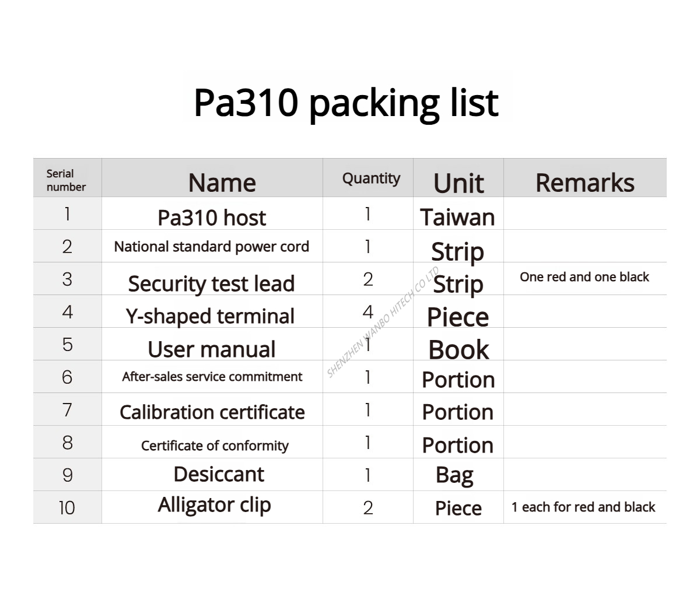Viewport: 700px width, 596px height.
Task: Click the "One red and one black" remark
Action: [584, 277]
